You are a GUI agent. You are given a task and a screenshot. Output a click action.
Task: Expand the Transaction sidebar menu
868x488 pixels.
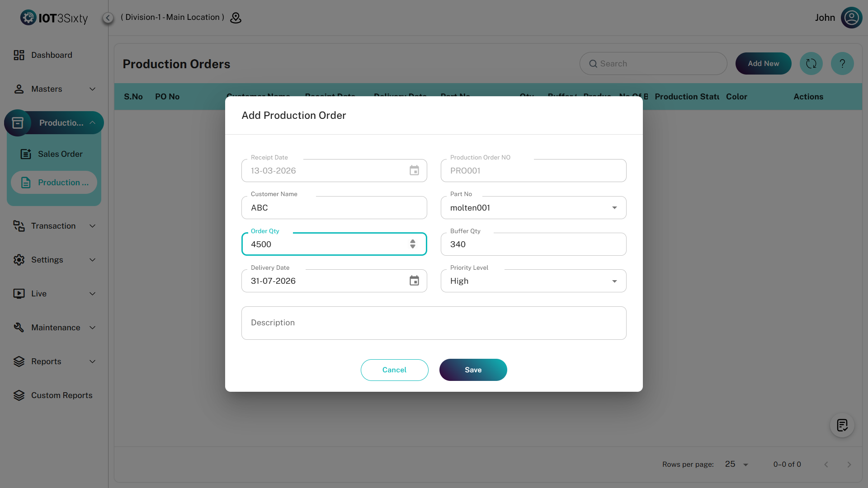[x=54, y=226]
